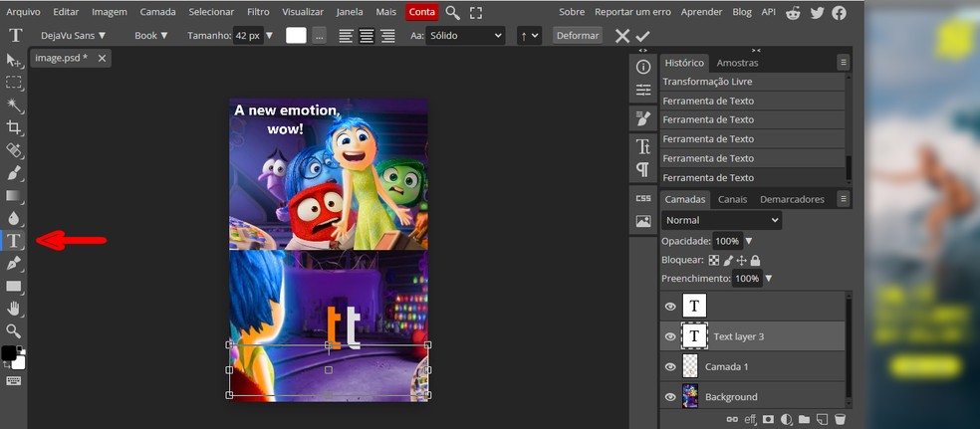Screen dimensions: 980x429
Task: Select the Brush tool in toolbar
Action: (x=14, y=173)
